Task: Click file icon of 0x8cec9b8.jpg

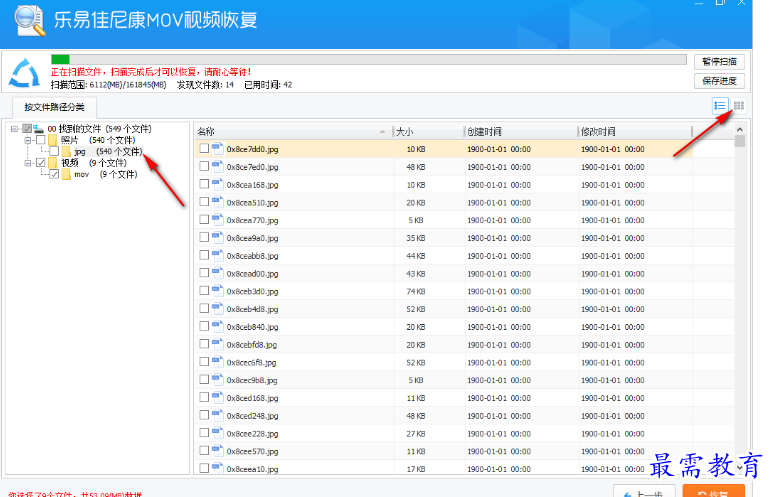Action: [x=217, y=380]
